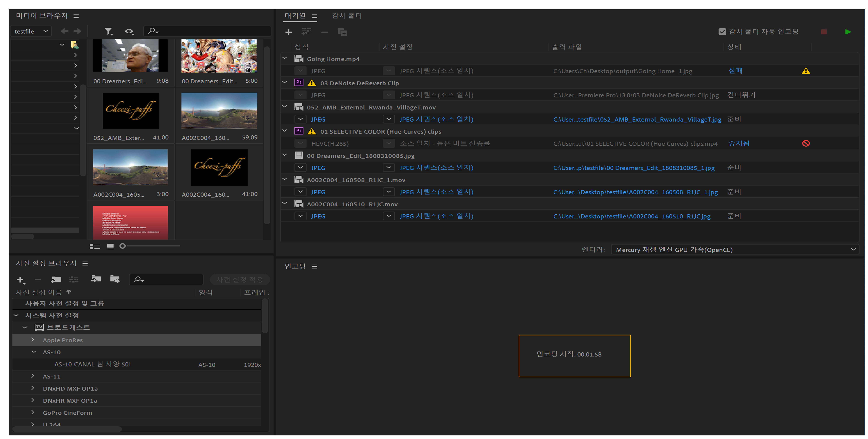The width and height of the screenshot is (868, 439).
Task: Switch media browser to list view icon
Action: coord(95,246)
